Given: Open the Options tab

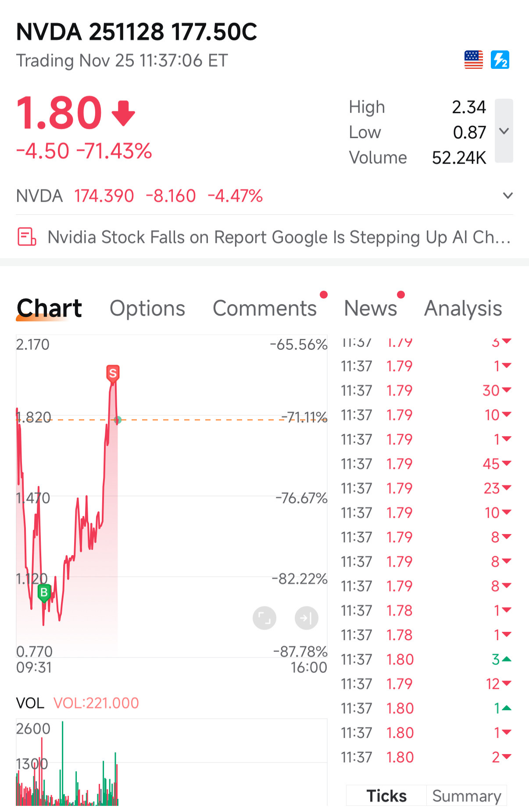Looking at the screenshot, I should click(x=147, y=308).
